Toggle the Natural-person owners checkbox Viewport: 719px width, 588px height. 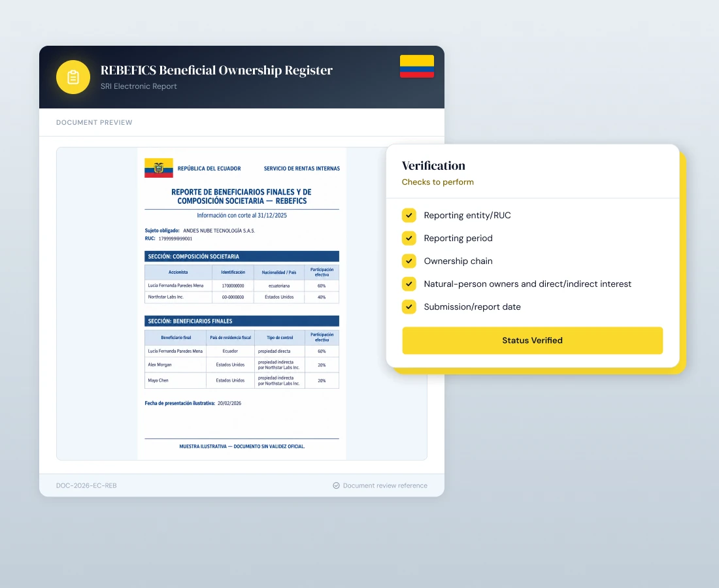[x=409, y=284]
